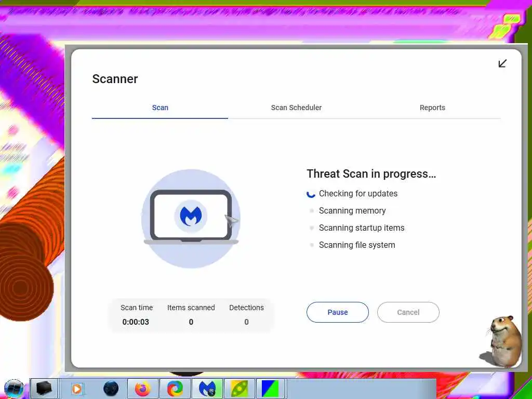
Task: Click the hamster desktop character
Action: (x=504, y=341)
